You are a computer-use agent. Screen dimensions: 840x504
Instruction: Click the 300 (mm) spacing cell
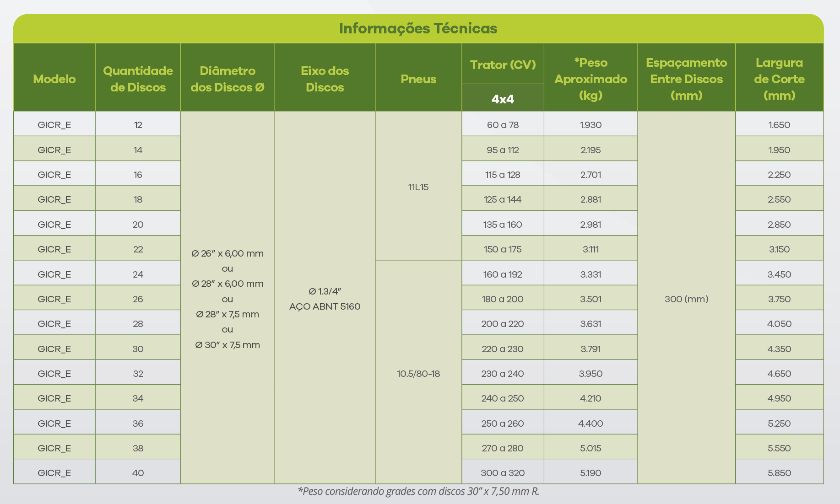tap(686, 299)
